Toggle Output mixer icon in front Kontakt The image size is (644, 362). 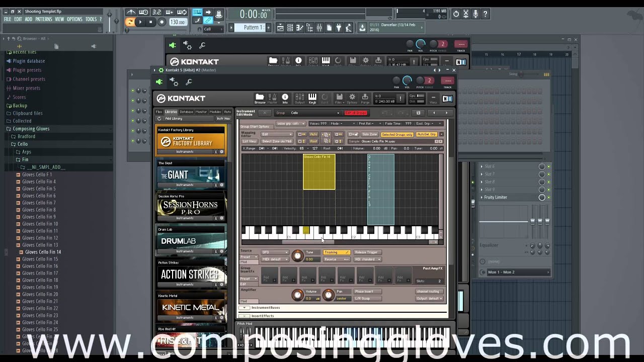[x=300, y=99]
